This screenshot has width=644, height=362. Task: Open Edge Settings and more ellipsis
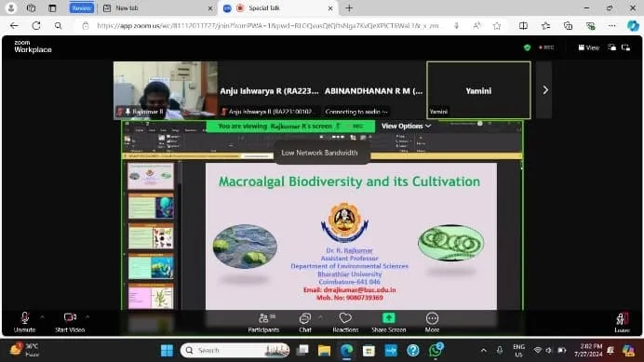click(612, 26)
